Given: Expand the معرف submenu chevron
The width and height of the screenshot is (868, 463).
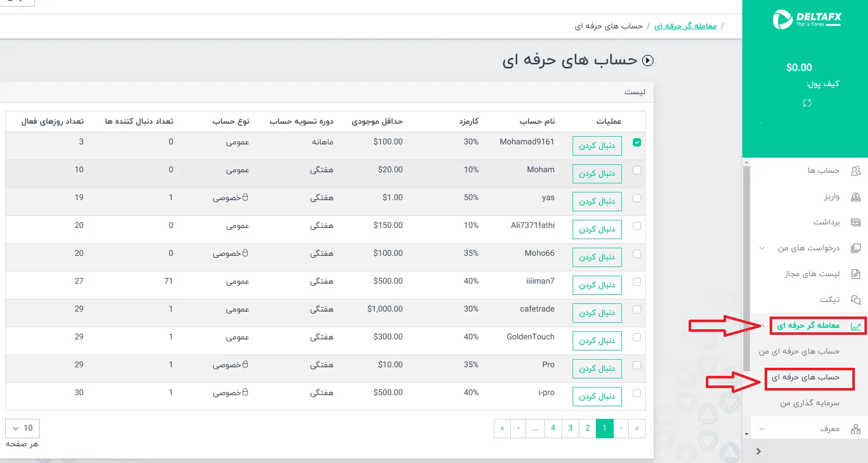Looking at the screenshot, I should pos(762,428).
